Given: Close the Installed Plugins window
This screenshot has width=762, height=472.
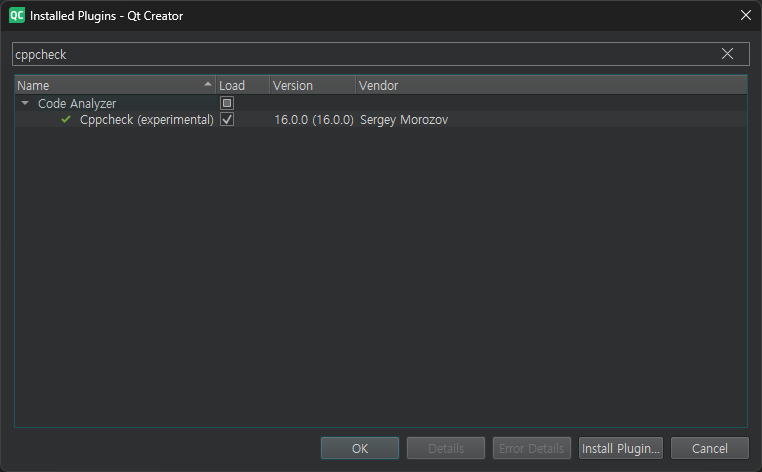Looking at the screenshot, I should (745, 16).
